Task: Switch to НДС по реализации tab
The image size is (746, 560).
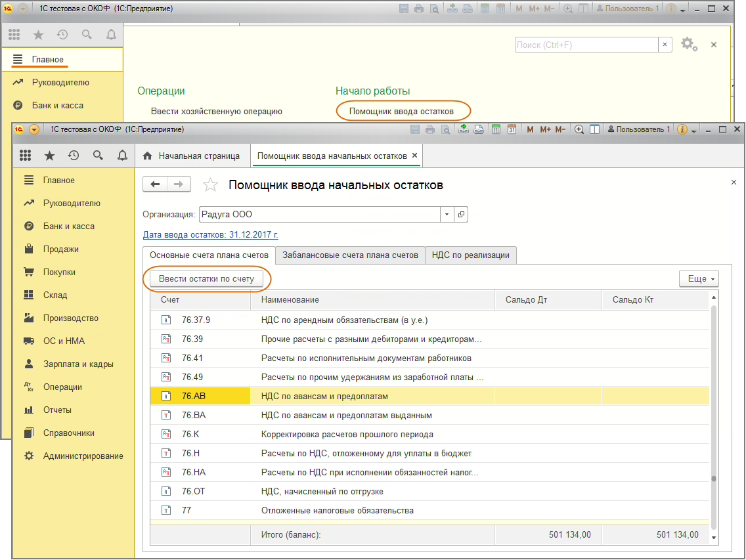Action: 471,255
